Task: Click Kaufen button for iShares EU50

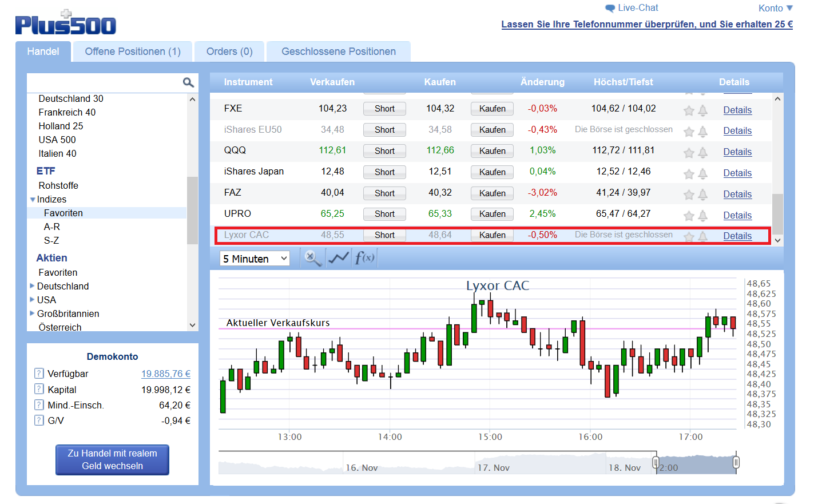Action: (x=492, y=130)
